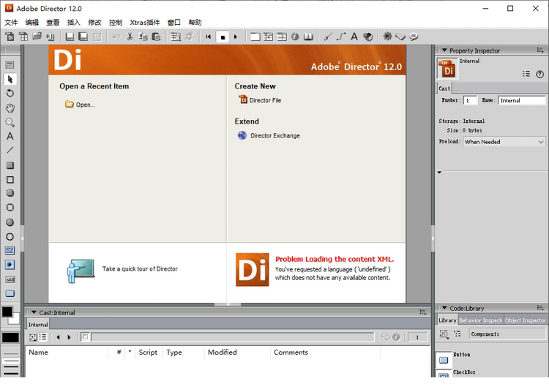Select the Line tool

10,151
